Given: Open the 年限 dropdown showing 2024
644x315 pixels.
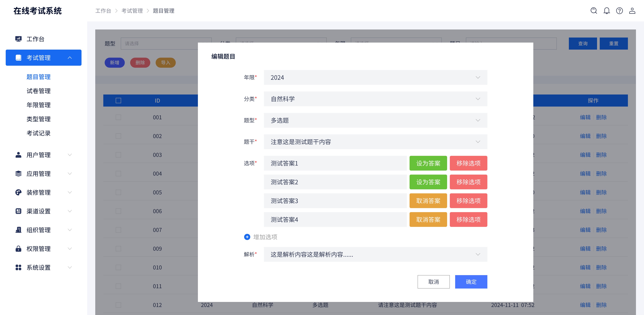Looking at the screenshot, I should pos(375,77).
